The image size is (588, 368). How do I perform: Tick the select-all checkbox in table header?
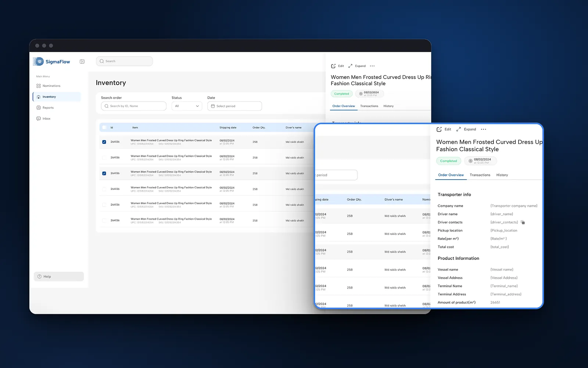(104, 127)
